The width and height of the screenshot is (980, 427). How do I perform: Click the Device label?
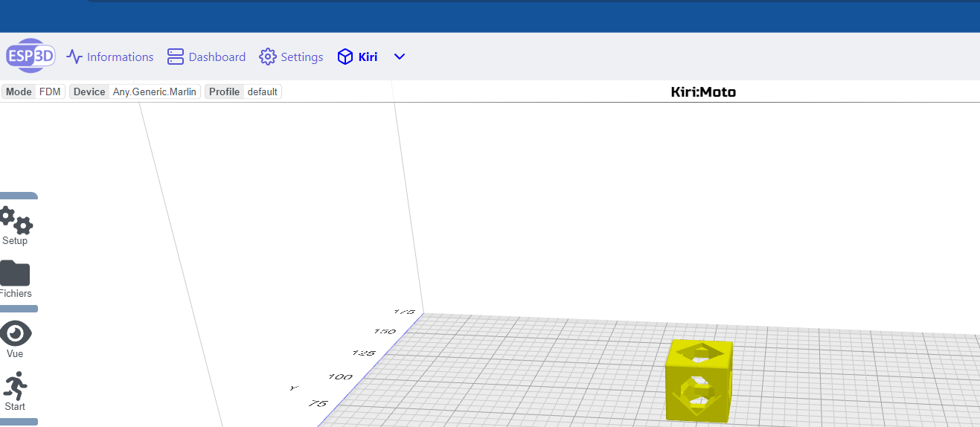tap(89, 91)
